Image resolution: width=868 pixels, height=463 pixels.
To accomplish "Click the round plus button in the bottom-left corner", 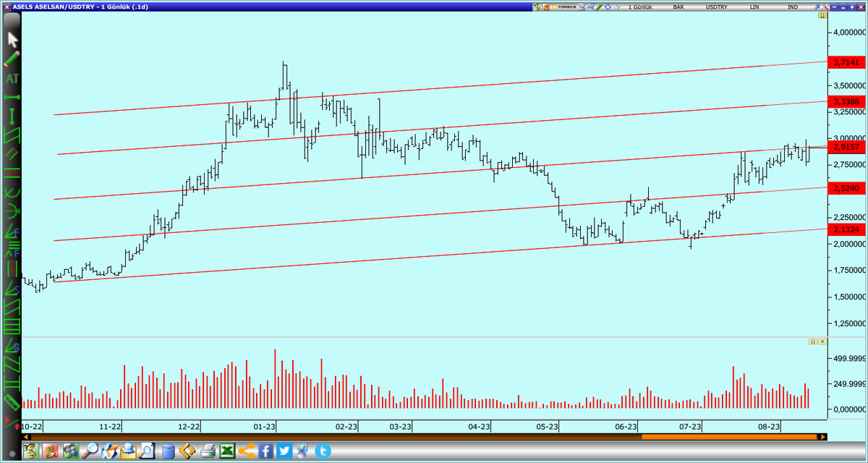I will click(12, 454).
